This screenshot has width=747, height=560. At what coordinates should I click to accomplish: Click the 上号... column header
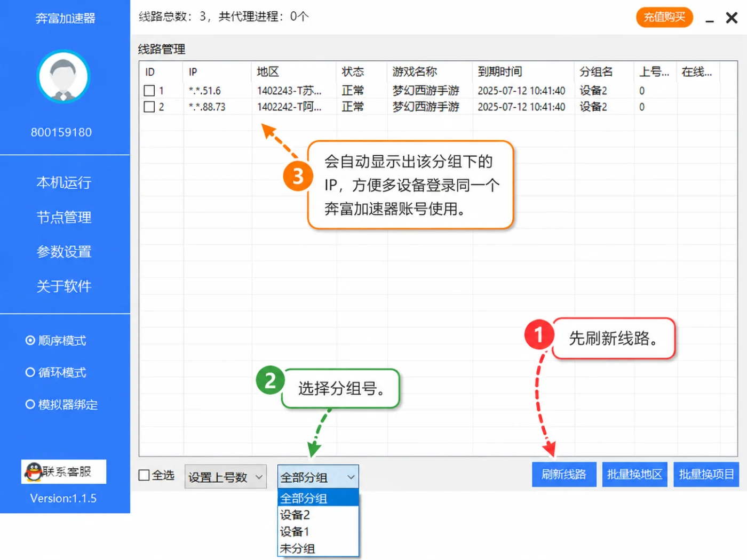click(656, 72)
